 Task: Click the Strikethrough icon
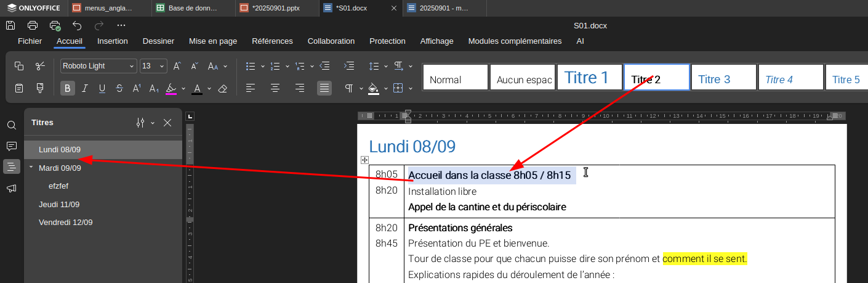click(x=119, y=88)
